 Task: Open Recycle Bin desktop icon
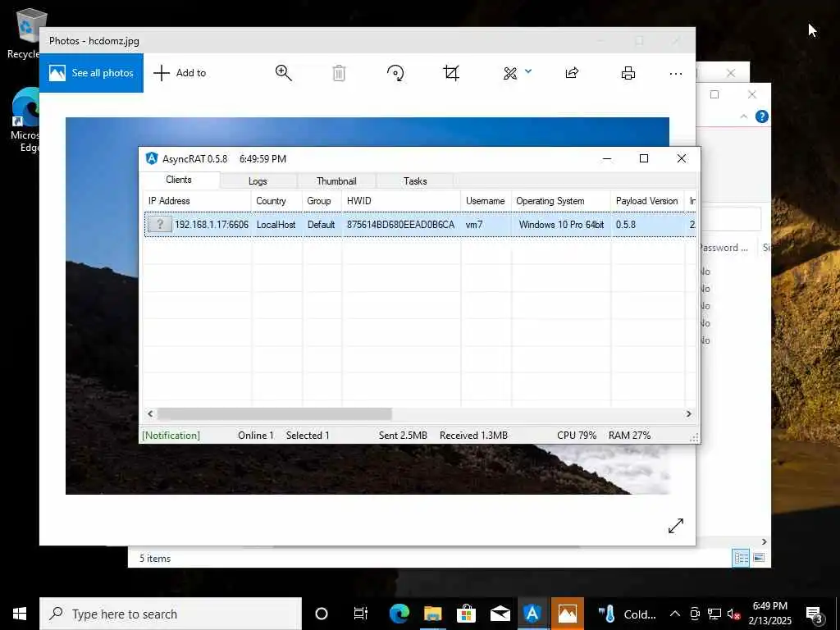tap(24, 33)
